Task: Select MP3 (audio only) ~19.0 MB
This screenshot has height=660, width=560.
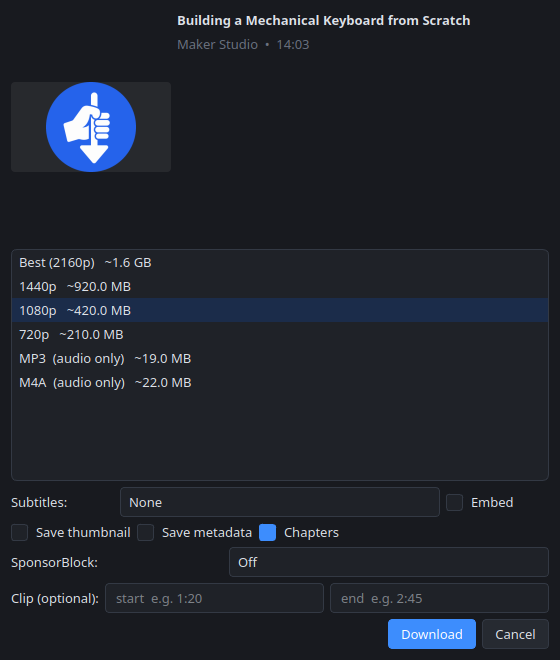Action: (280, 359)
